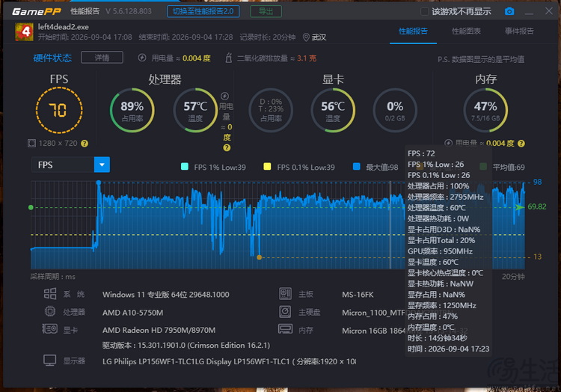Click the VRAM 0% 0/2 GB gauge
Screen dimensions: 561x392
point(395,110)
